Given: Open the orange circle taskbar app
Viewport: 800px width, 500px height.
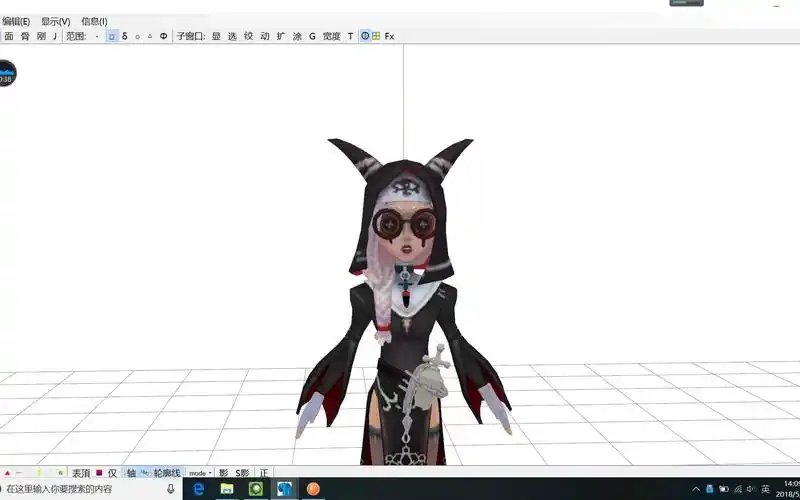Looking at the screenshot, I should point(313,489).
